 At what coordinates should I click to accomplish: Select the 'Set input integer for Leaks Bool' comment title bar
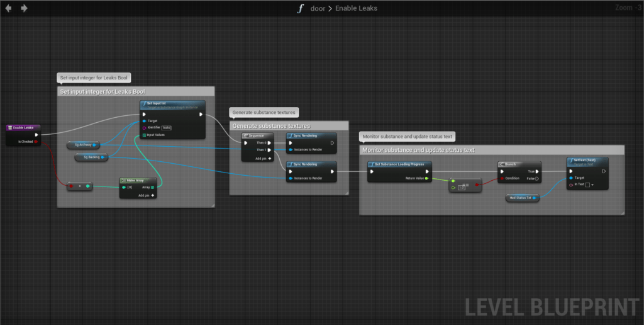pos(136,91)
